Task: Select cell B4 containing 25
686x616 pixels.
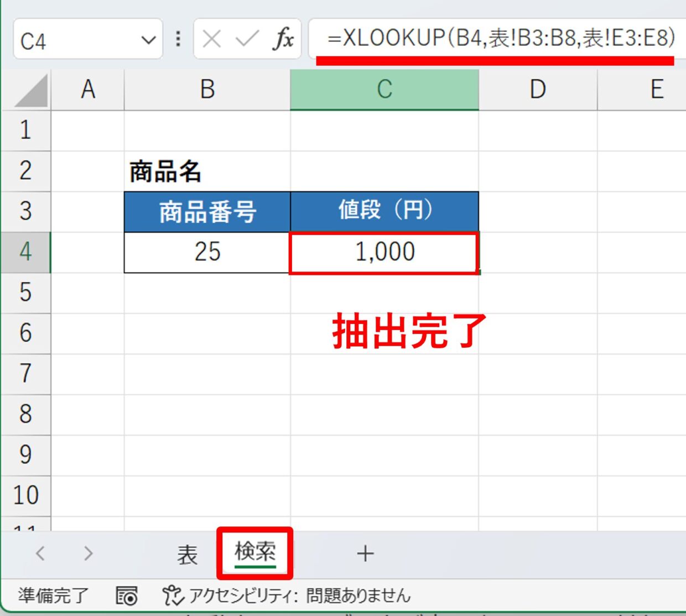Action: [207, 252]
